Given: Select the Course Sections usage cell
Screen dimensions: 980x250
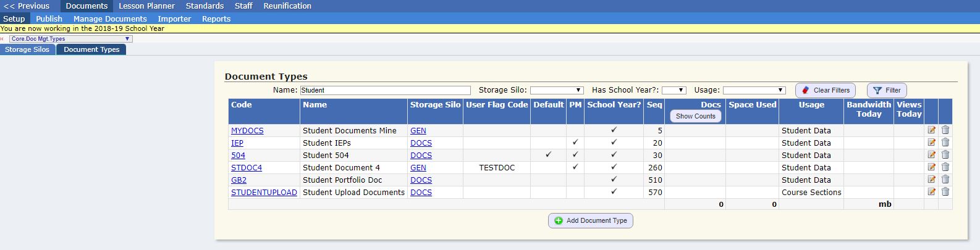Looking at the screenshot, I should pyautogui.click(x=811, y=193).
